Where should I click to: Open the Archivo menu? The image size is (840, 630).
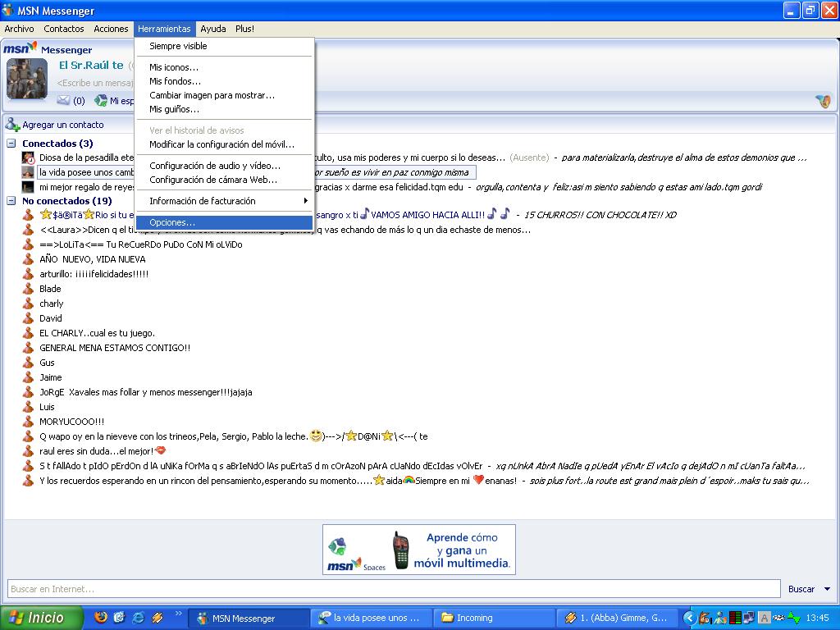[x=20, y=29]
